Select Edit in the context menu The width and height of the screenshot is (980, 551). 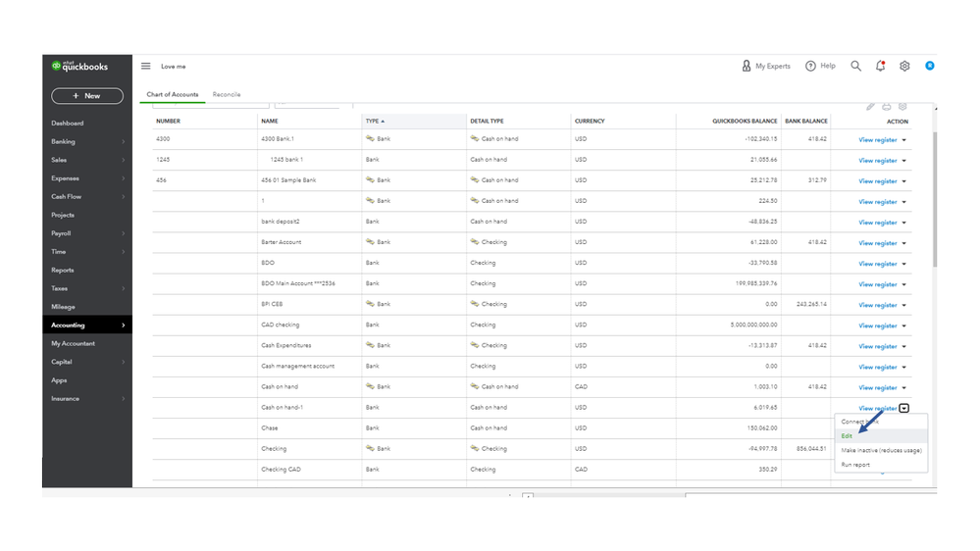[847, 436]
